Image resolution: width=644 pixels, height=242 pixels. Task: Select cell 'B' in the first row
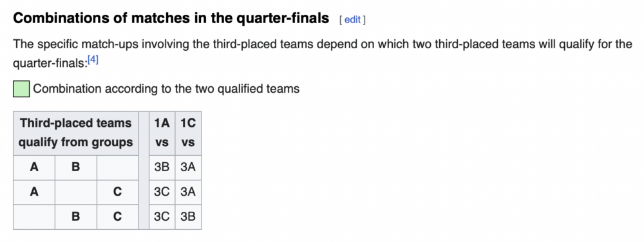coord(76,167)
